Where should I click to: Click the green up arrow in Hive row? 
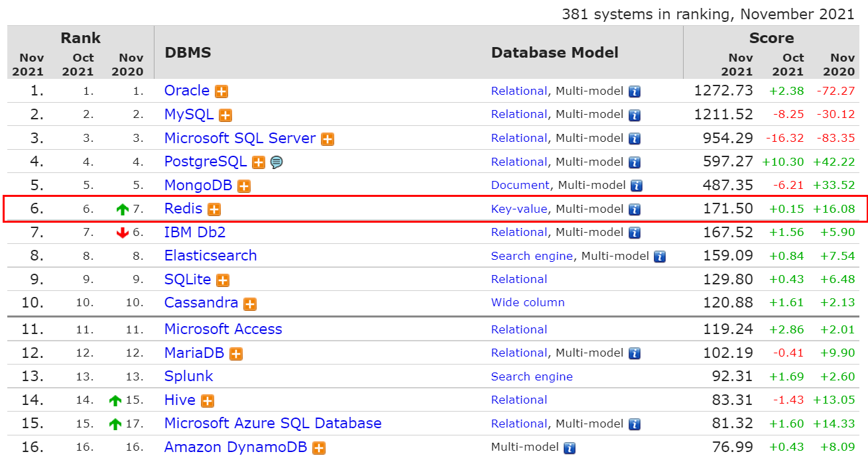(x=116, y=401)
